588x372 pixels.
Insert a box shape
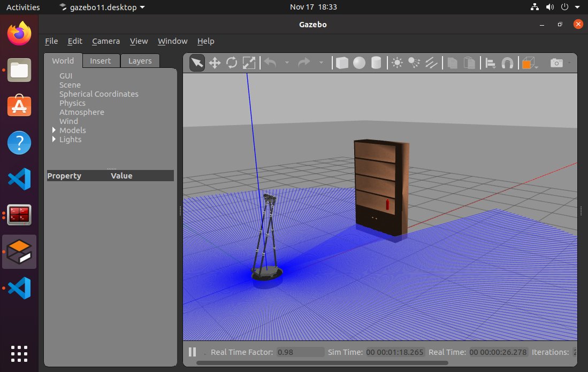[x=342, y=63]
